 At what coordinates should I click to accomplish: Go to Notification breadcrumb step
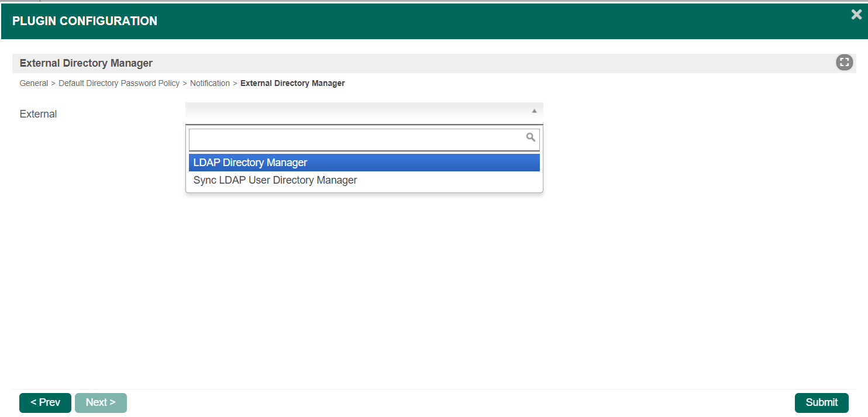[210, 84]
